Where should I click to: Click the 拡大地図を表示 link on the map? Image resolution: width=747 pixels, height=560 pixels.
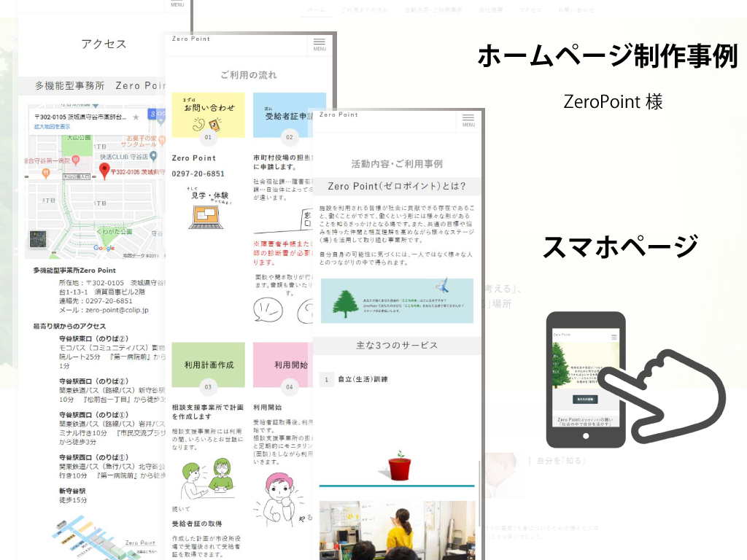pyautogui.click(x=52, y=127)
